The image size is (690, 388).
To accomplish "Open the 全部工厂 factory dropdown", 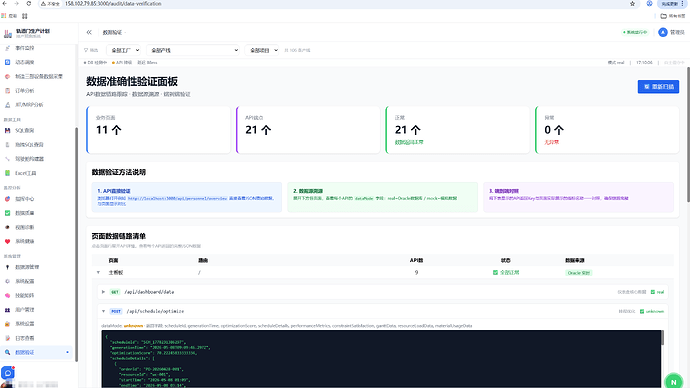I will point(124,50).
